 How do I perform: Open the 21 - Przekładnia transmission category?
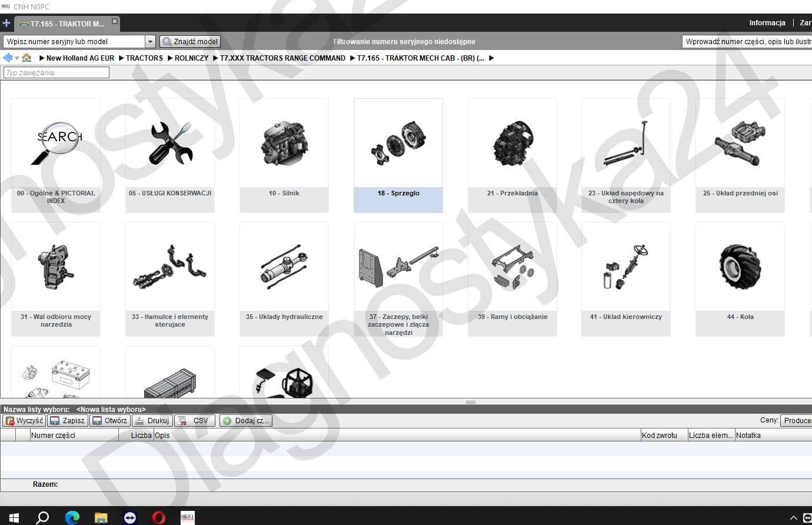pyautogui.click(x=513, y=155)
